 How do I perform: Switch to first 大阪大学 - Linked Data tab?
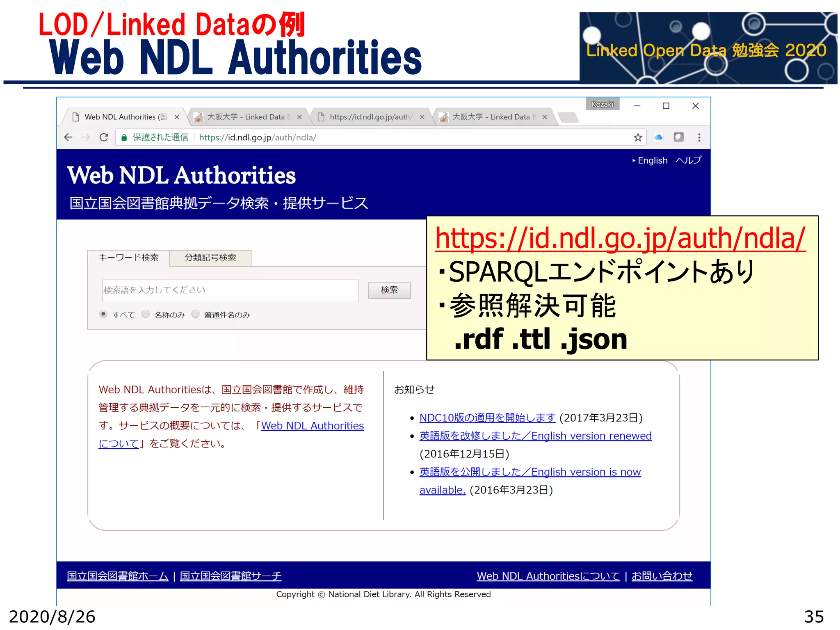(x=249, y=117)
